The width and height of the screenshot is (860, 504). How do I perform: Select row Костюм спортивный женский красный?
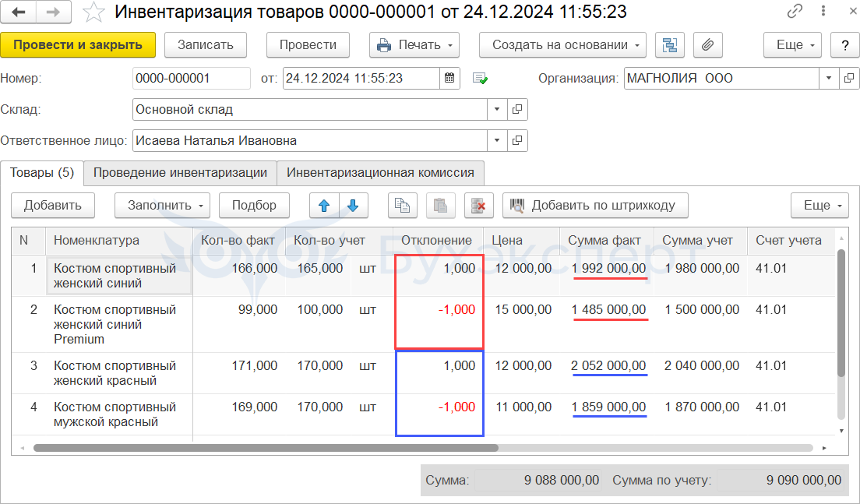click(423, 373)
